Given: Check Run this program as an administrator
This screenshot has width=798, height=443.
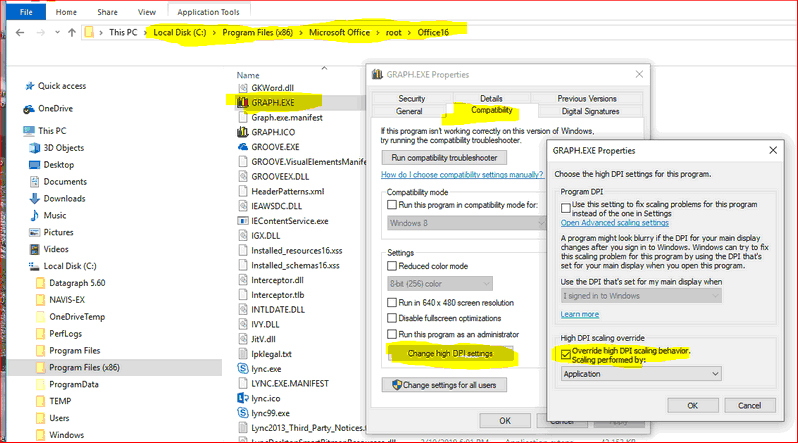Looking at the screenshot, I should click(x=392, y=335).
